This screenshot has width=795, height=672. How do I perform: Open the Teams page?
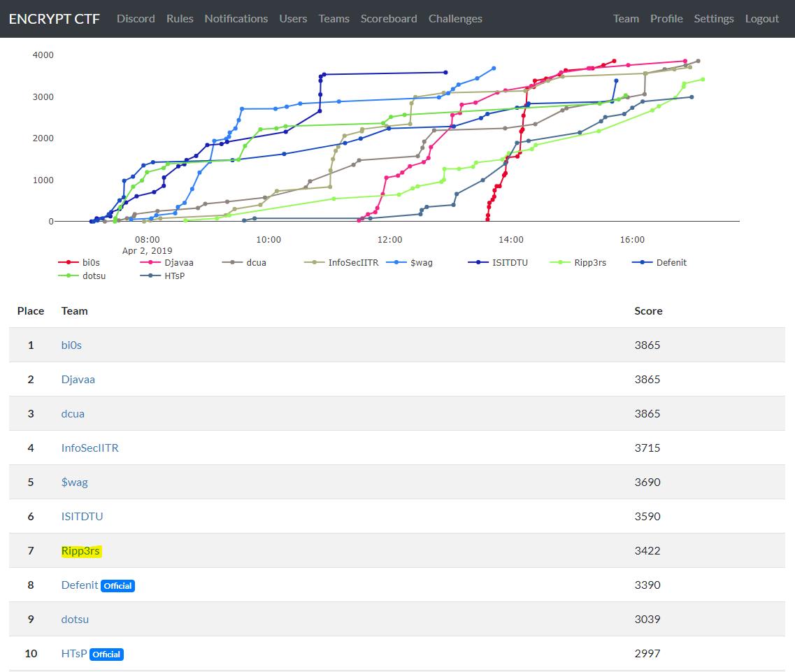point(334,19)
